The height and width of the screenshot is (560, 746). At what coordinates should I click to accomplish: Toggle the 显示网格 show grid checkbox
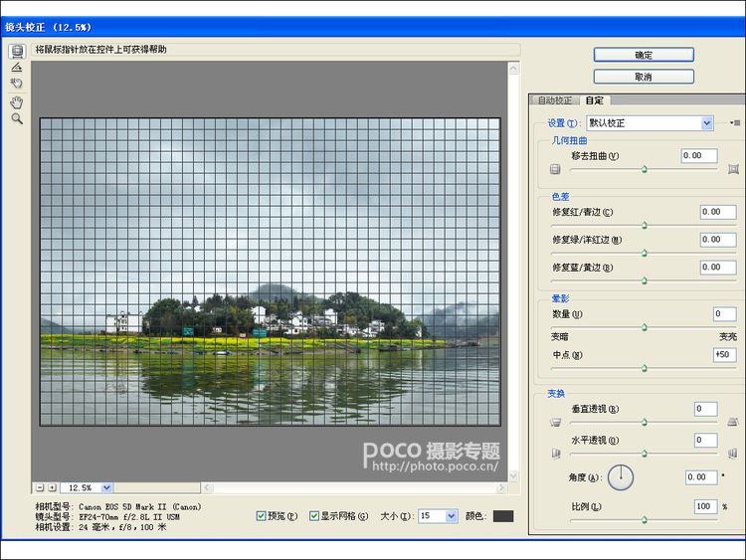(x=314, y=516)
